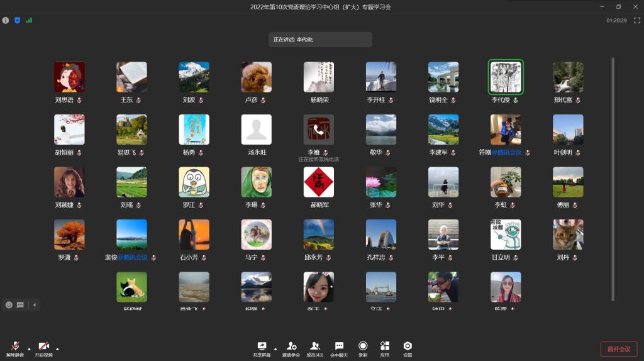Expand video options arrow beside 开启视频

click(x=57, y=348)
